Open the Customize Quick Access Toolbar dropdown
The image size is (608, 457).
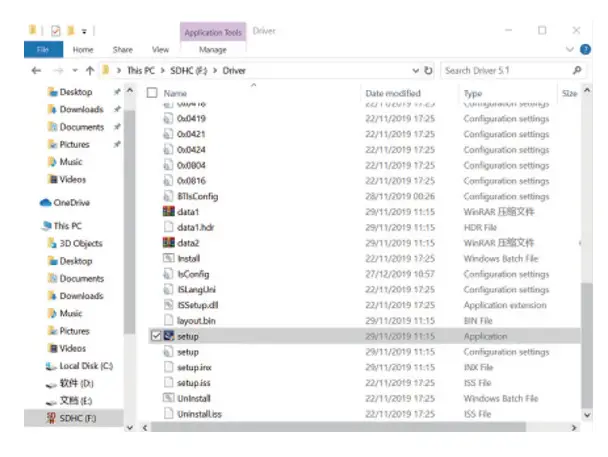[x=84, y=31]
